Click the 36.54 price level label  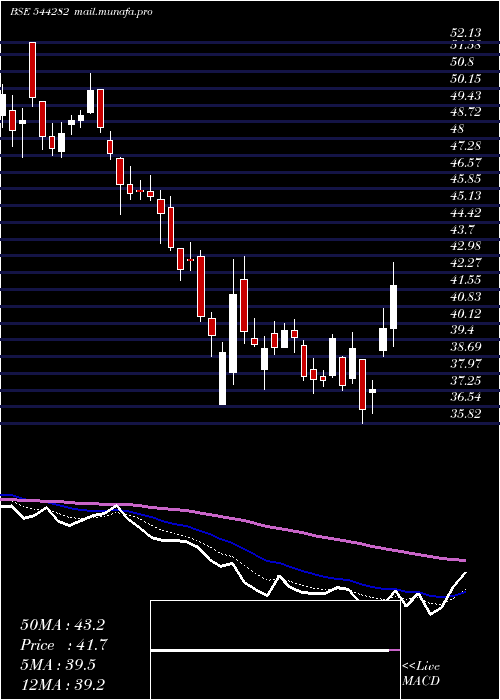pos(466,397)
